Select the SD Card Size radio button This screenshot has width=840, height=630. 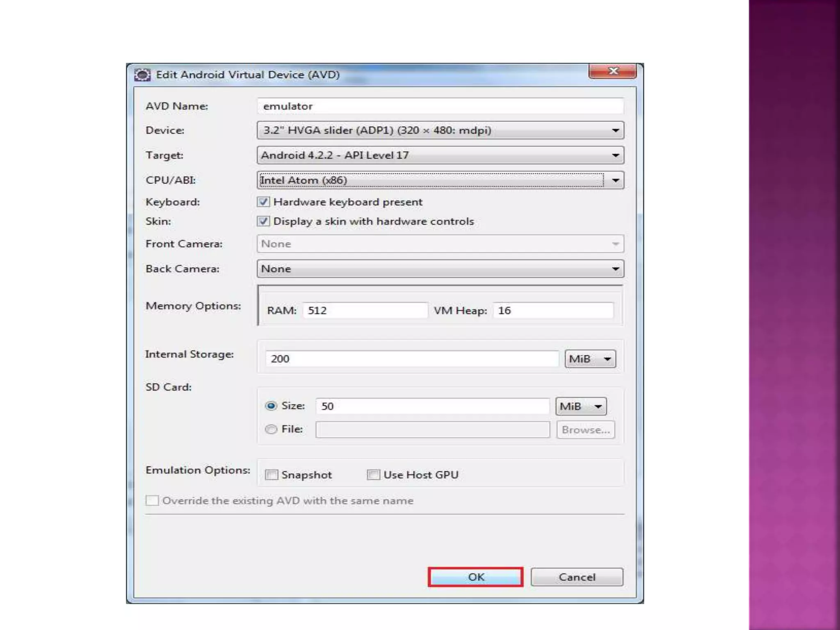[271, 406]
